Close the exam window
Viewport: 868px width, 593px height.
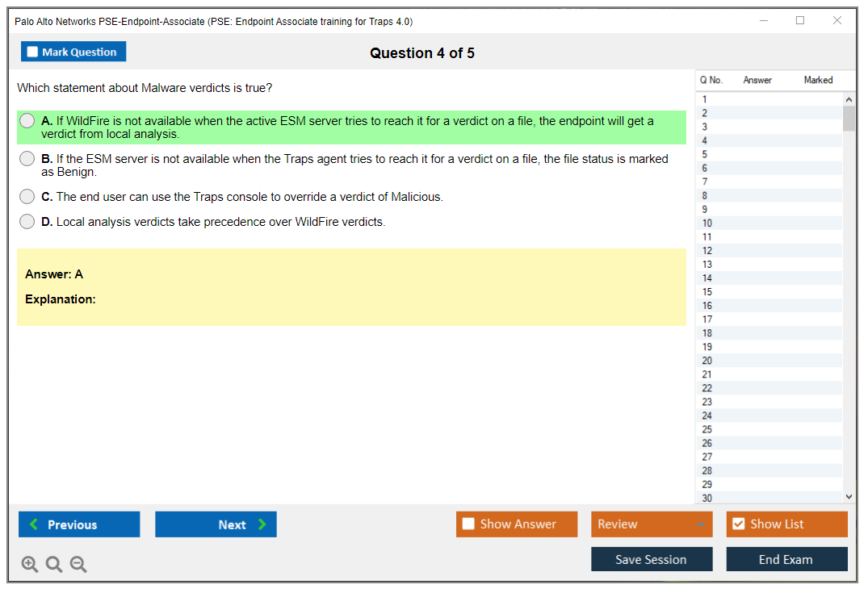point(837,21)
